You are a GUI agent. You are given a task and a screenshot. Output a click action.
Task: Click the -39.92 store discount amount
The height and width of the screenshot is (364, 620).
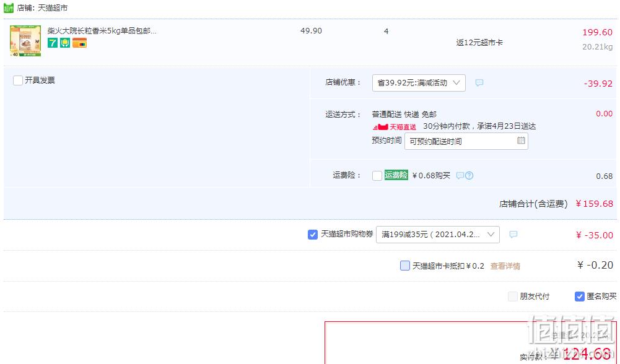(598, 84)
